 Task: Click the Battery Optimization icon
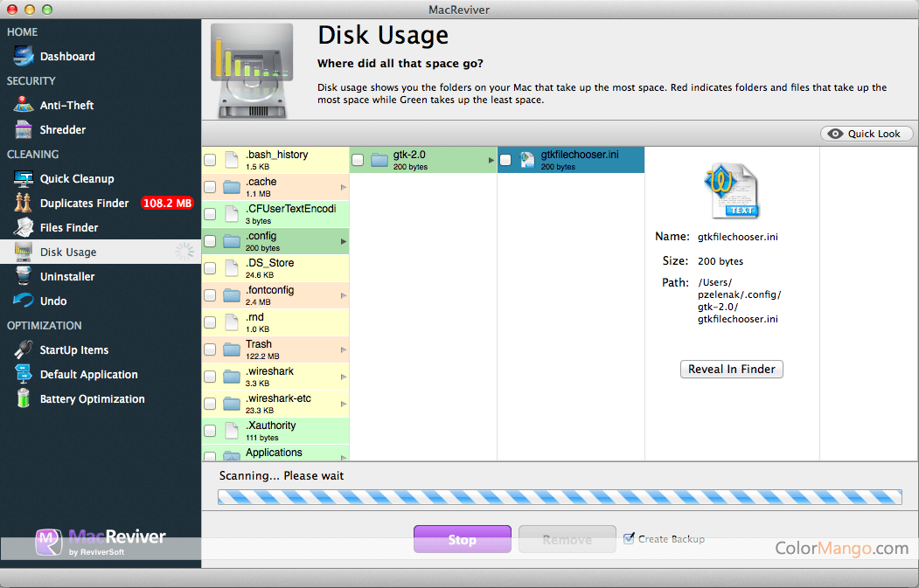pos(24,399)
